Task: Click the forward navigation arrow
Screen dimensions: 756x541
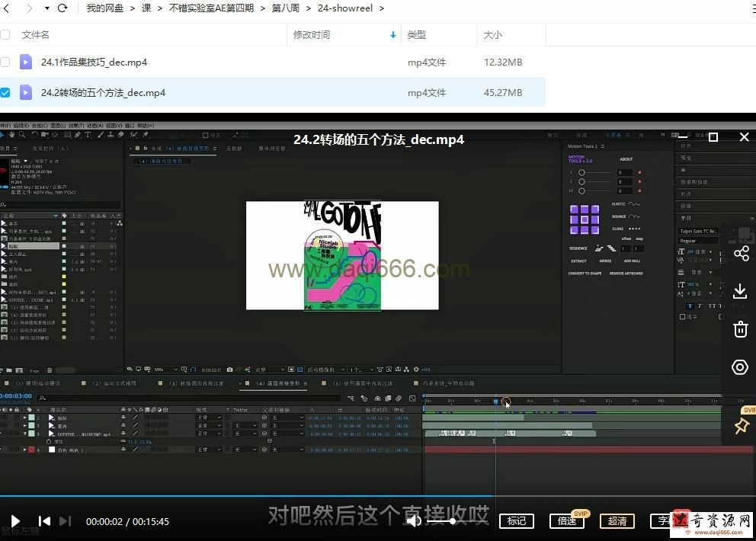Action: tap(30, 8)
